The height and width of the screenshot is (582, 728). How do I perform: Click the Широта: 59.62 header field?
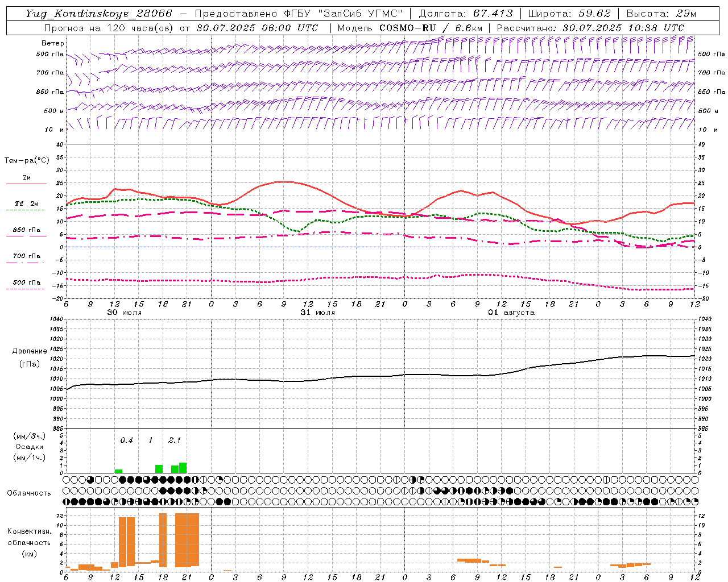pos(569,14)
